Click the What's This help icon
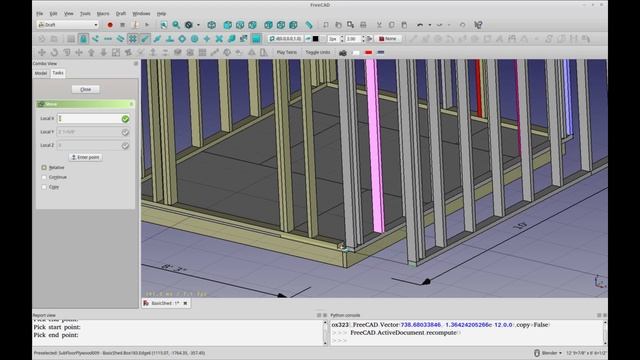The height and width of the screenshot is (360, 640). point(478,25)
